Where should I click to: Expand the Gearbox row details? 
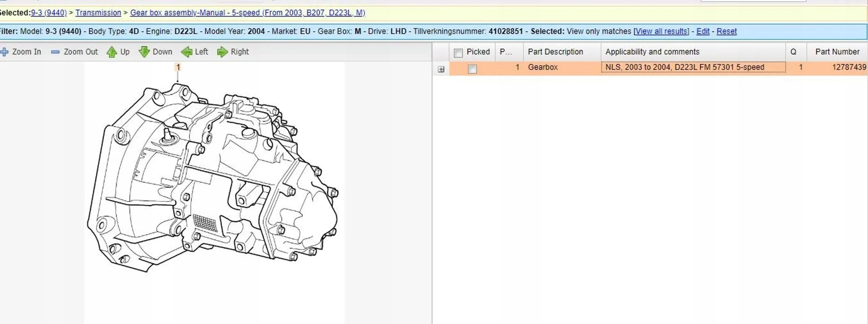[x=441, y=69]
